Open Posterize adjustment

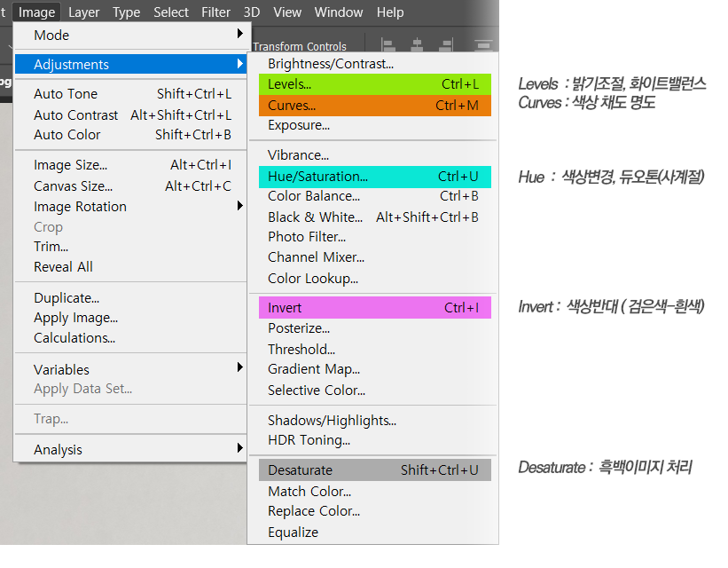(x=375, y=328)
